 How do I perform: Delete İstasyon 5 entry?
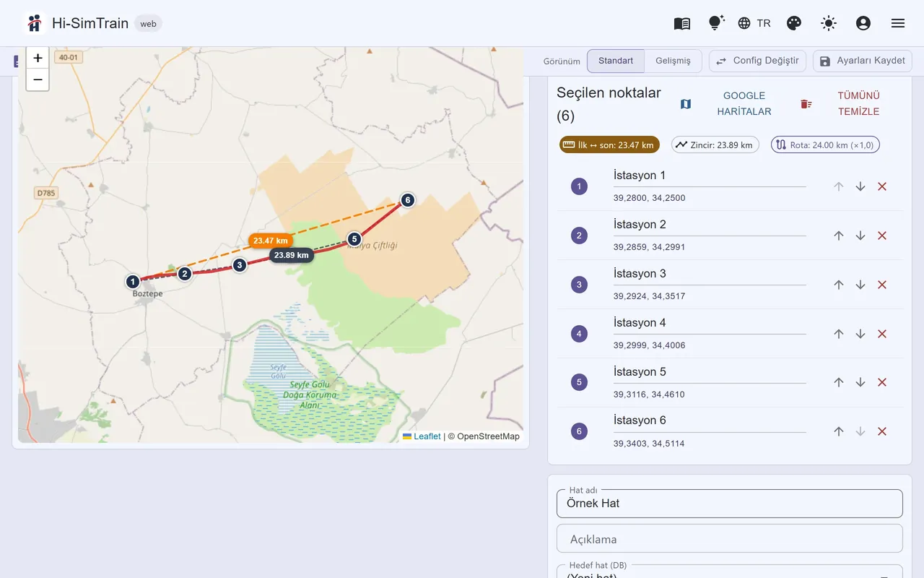pos(882,382)
